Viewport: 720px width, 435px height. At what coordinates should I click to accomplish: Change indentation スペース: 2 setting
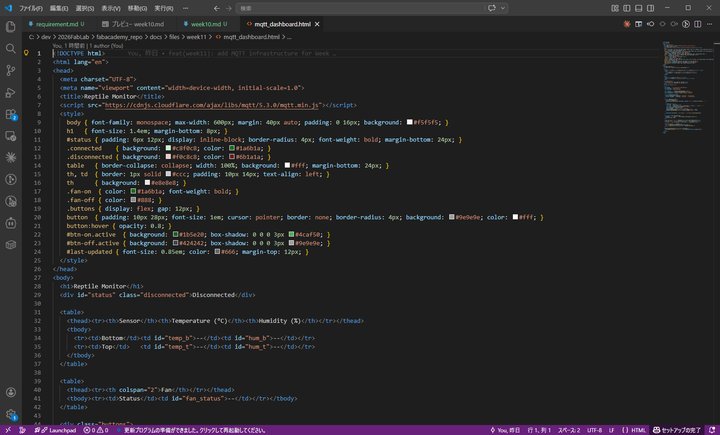[x=568, y=430]
